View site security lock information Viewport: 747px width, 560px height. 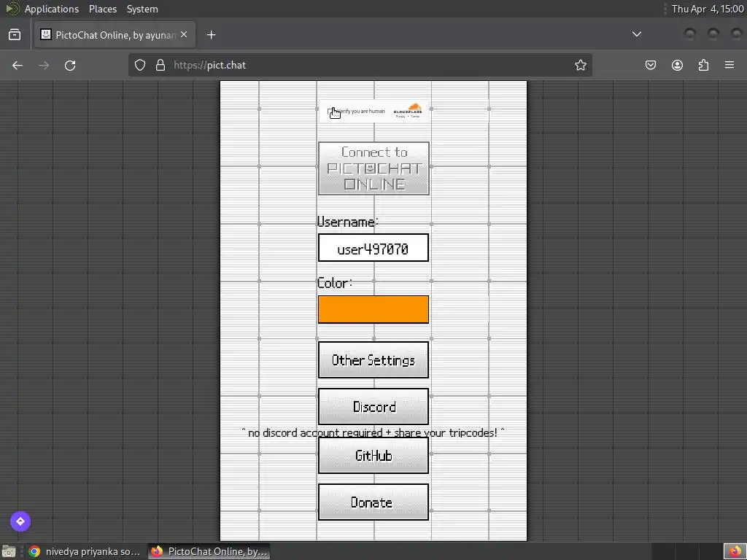(x=160, y=65)
